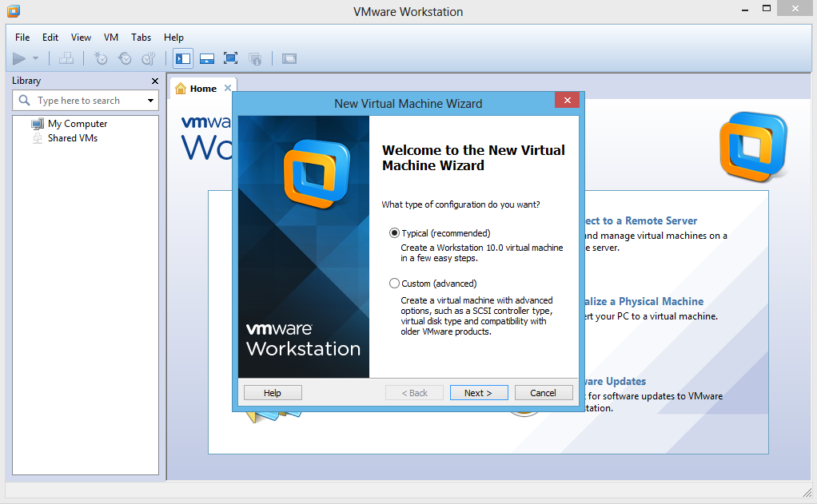
Task: Close the Home tab
Action: pyautogui.click(x=228, y=88)
